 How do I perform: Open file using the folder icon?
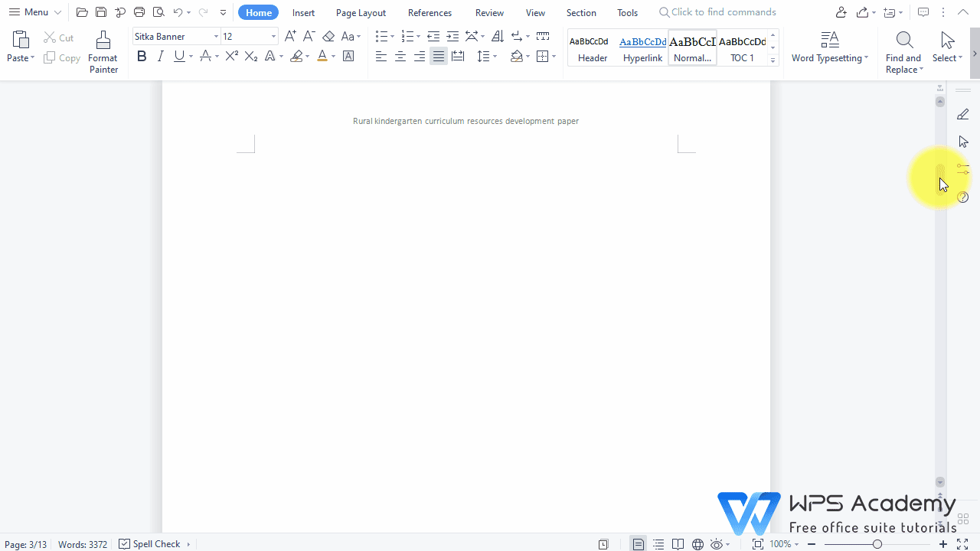click(x=82, y=12)
